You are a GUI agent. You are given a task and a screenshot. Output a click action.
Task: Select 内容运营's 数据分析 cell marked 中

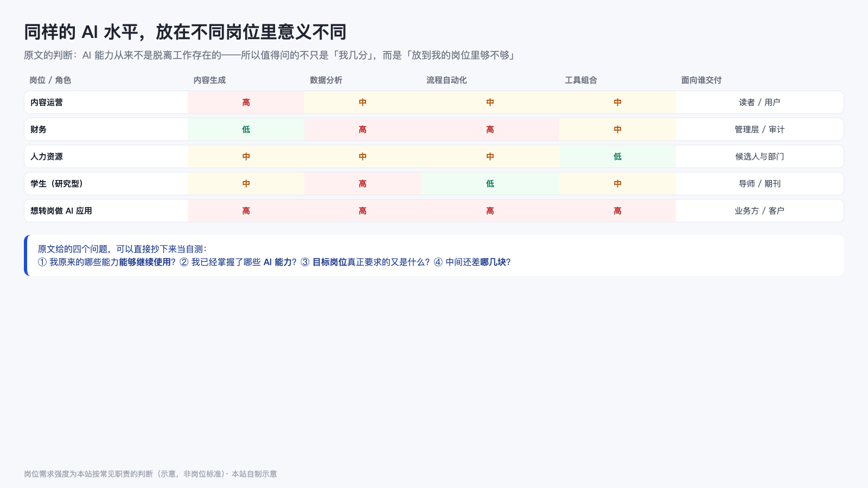(363, 102)
